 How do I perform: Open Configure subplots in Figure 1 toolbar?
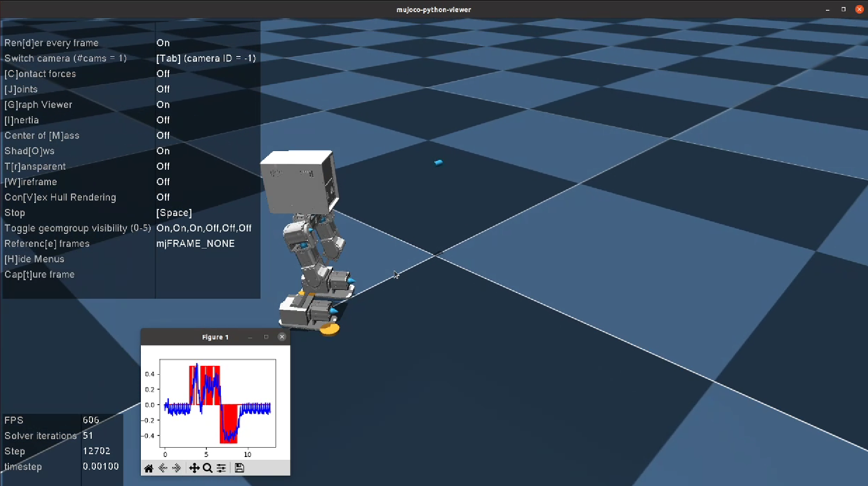[221, 468]
